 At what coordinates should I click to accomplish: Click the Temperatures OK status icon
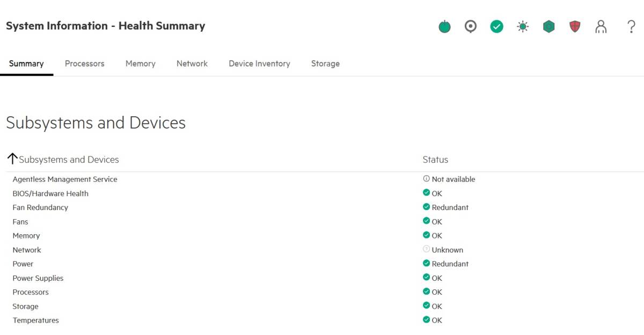427,320
